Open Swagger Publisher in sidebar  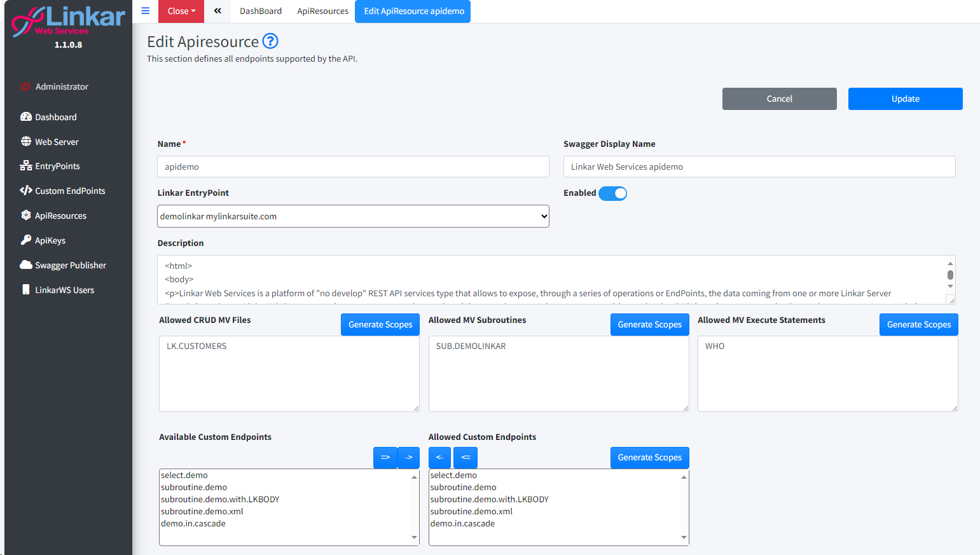point(70,265)
